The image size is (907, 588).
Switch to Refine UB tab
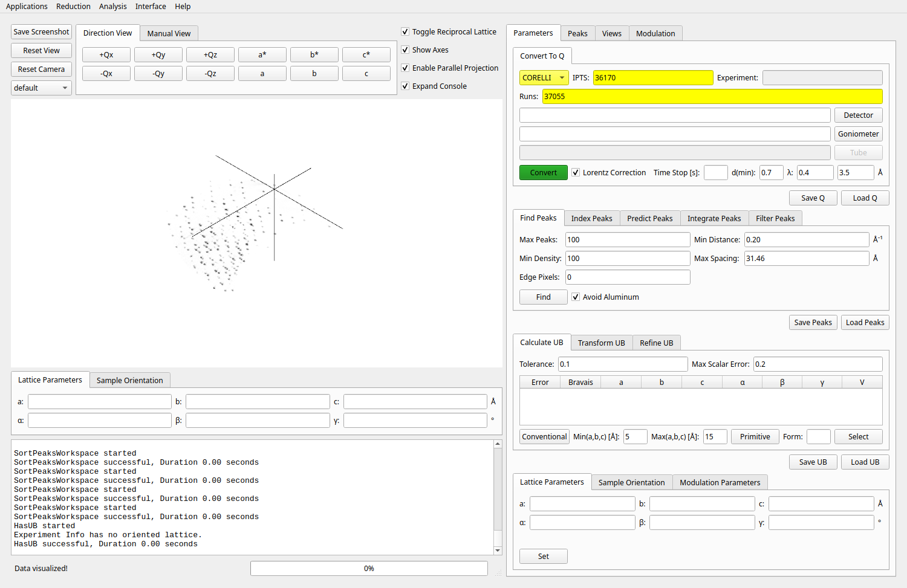click(x=656, y=343)
